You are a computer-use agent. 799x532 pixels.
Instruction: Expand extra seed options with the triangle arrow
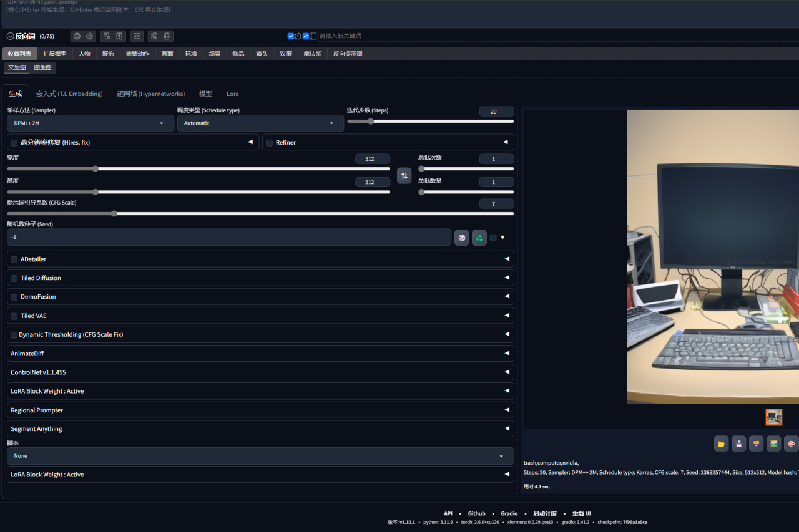tap(502, 238)
